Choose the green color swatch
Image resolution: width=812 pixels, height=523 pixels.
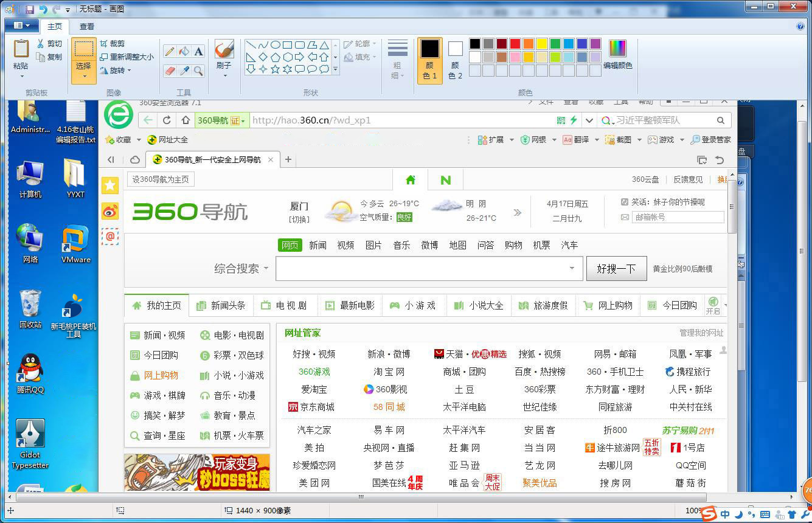pyautogui.click(x=555, y=44)
